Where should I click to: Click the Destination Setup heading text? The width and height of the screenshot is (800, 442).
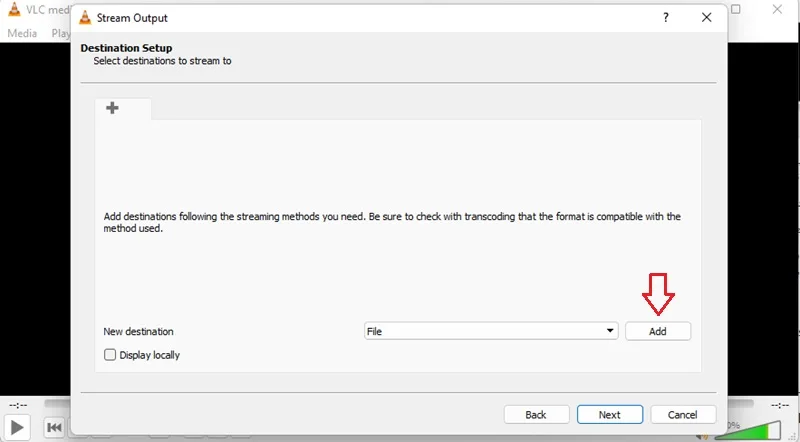pyautogui.click(x=126, y=48)
